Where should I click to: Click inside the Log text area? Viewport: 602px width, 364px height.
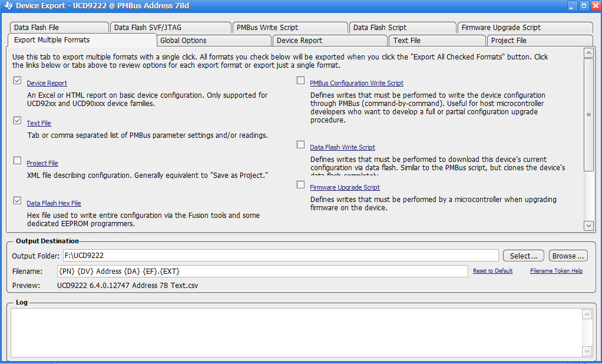[x=296, y=333]
